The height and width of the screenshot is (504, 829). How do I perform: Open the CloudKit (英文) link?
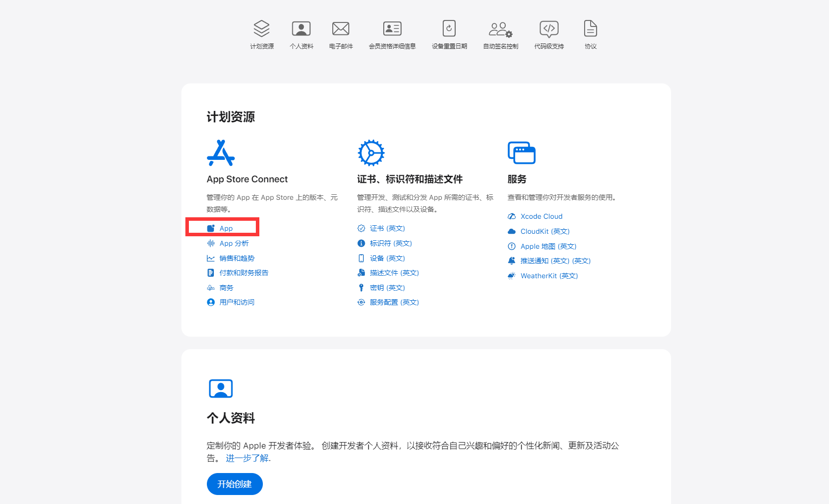[545, 231]
